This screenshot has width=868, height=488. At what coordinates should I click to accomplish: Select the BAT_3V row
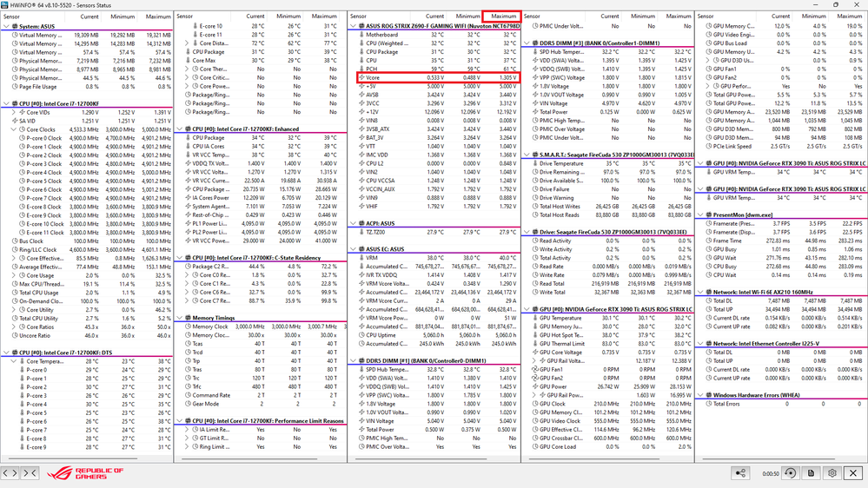coord(434,138)
